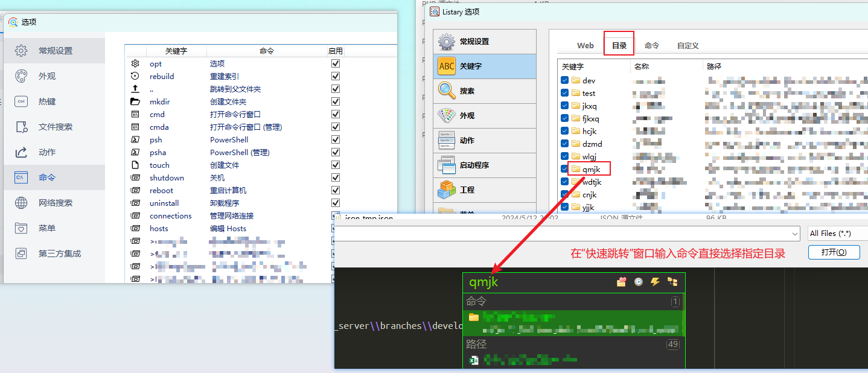The height and width of the screenshot is (373, 868).
Task: Click the lightning commands icon in the qmjk popup
Action: pyautogui.click(x=655, y=282)
